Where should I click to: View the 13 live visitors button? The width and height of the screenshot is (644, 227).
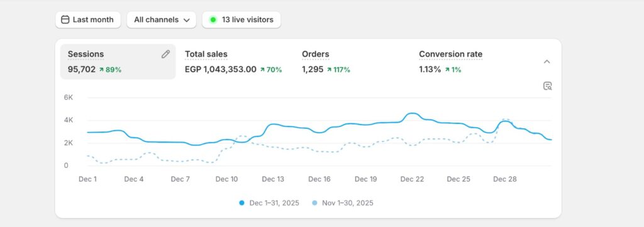(x=241, y=19)
